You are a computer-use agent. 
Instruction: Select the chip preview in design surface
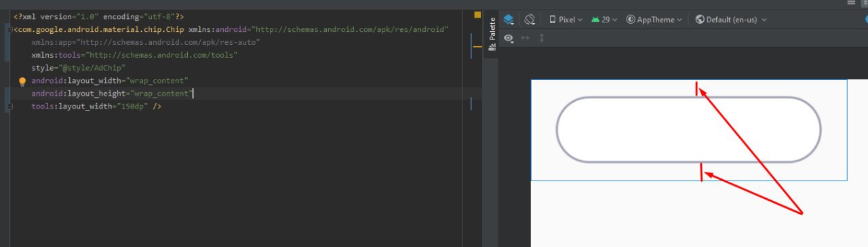(x=688, y=130)
